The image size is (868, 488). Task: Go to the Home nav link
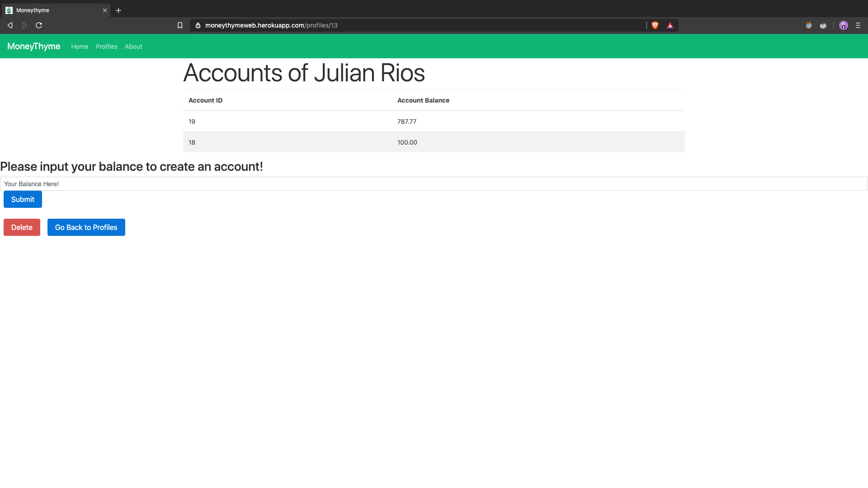(80, 47)
